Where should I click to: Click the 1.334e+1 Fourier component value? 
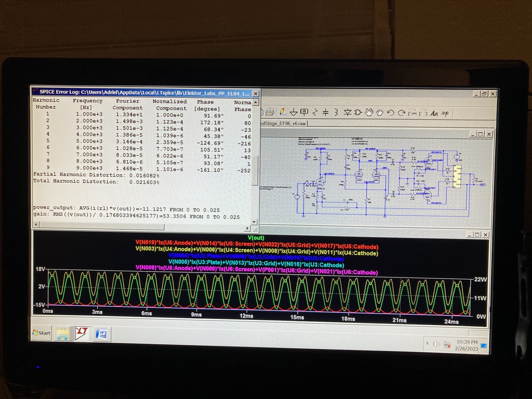click(129, 114)
